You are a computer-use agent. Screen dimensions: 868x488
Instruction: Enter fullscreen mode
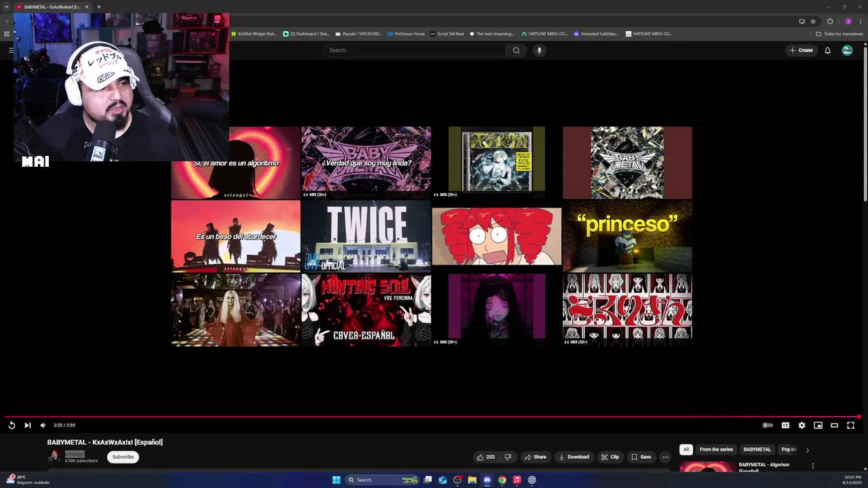click(x=850, y=425)
